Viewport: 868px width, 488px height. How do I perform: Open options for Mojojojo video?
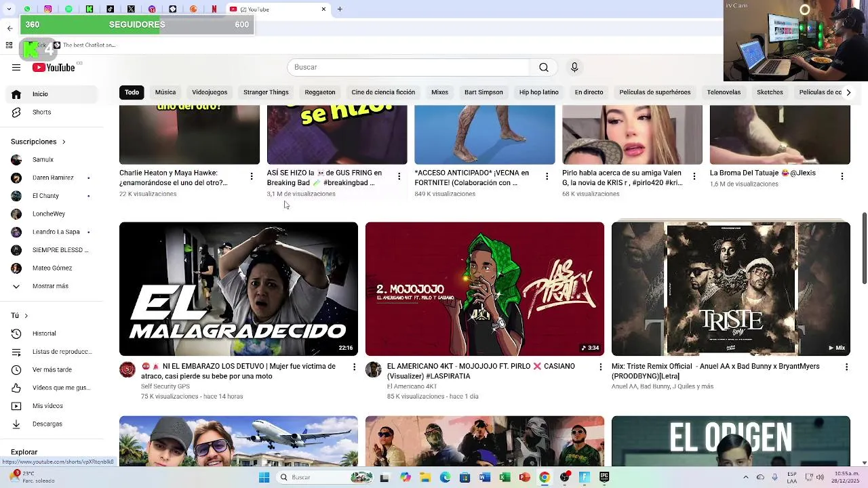pyautogui.click(x=600, y=367)
